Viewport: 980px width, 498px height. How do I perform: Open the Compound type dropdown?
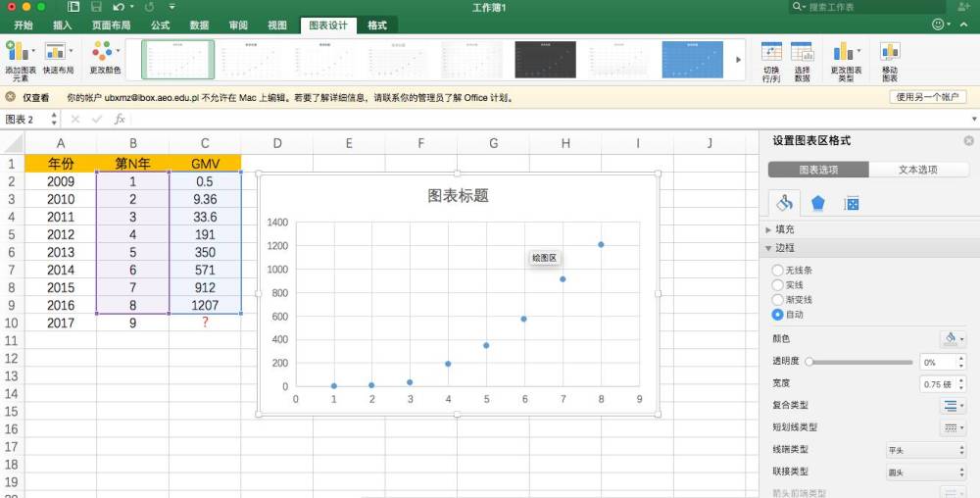click(x=954, y=406)
